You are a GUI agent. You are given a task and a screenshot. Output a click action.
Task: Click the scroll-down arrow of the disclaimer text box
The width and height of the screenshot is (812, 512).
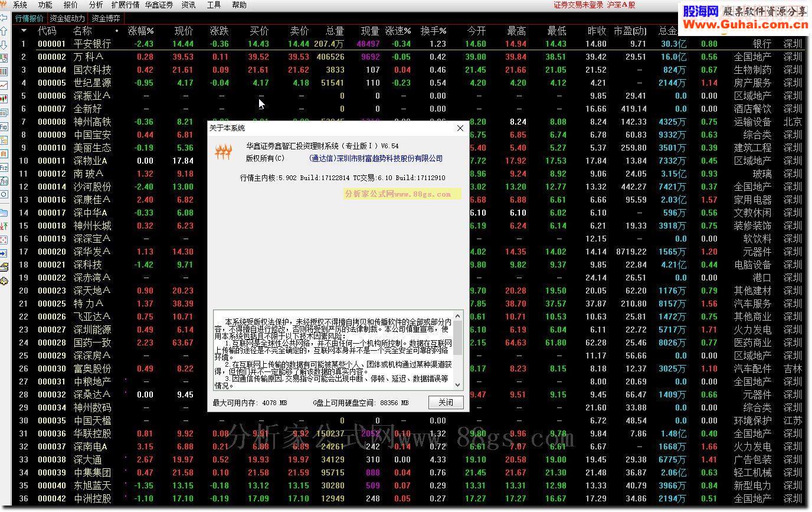pyautogui.click(x=457, y=384)
